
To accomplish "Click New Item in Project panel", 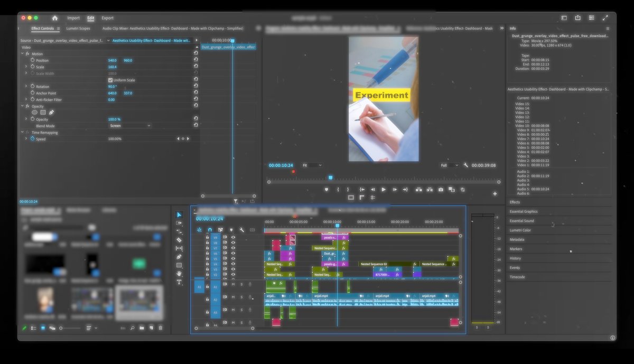I will coord(151,328).
